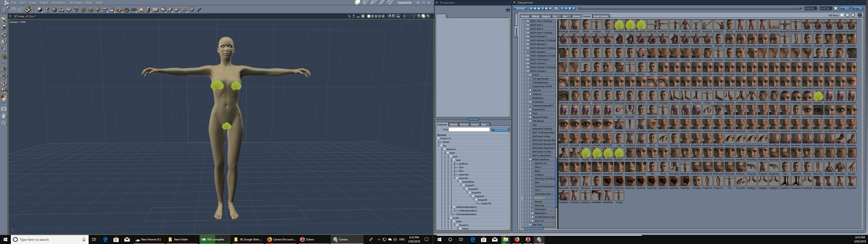Image resolution: width=868 pixels, height=244 pixels.
Task: Open the All filter dropdown
Action: pos(500,129)
